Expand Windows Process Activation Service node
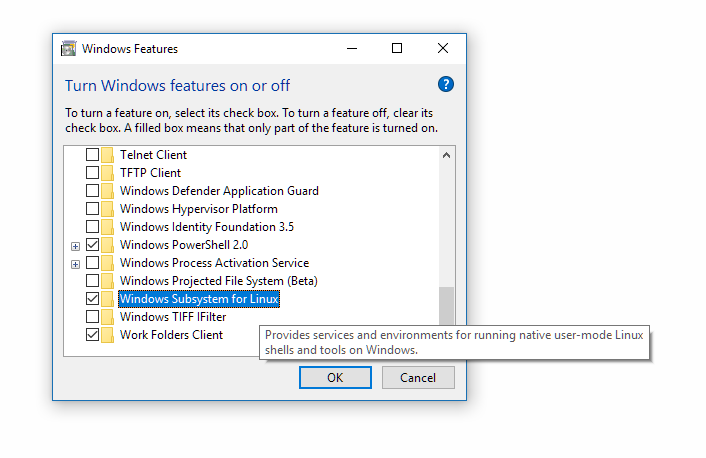The width and height of the screenshot is (706, 458). pos(76,264)
